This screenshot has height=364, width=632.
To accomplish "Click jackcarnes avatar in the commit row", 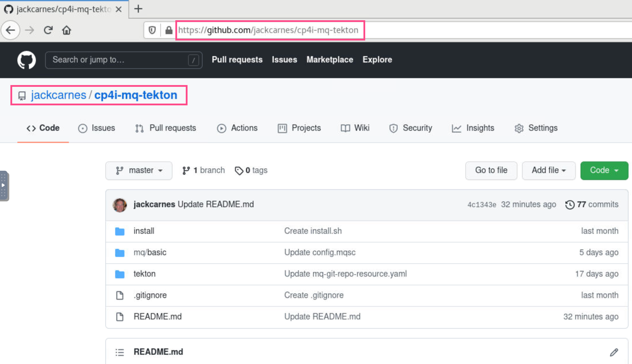I will [120, 205].
